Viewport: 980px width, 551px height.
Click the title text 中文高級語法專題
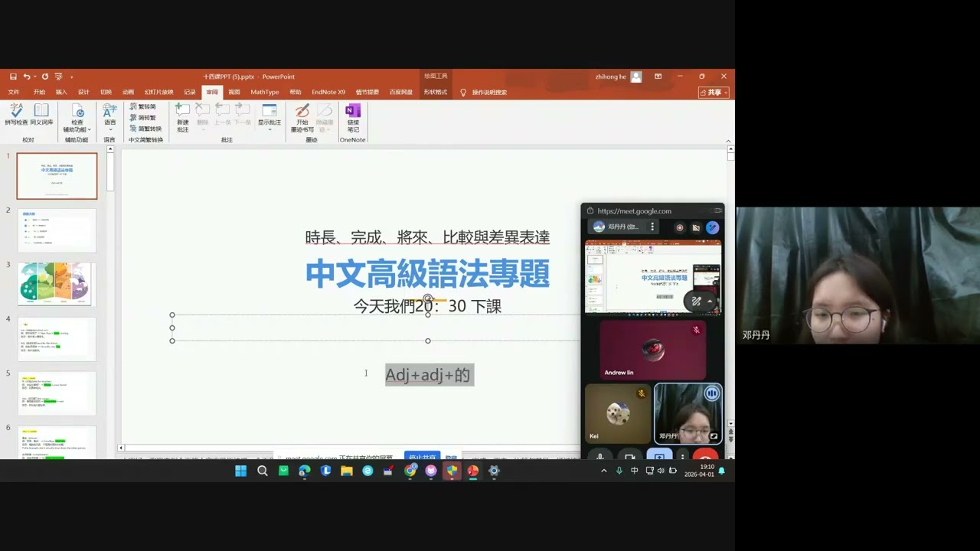427,273
